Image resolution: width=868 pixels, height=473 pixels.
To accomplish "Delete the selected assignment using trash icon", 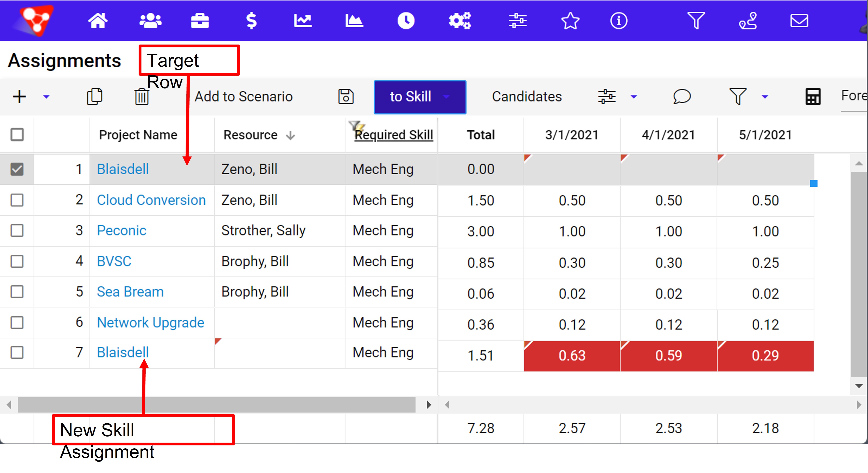I will 141,97.
